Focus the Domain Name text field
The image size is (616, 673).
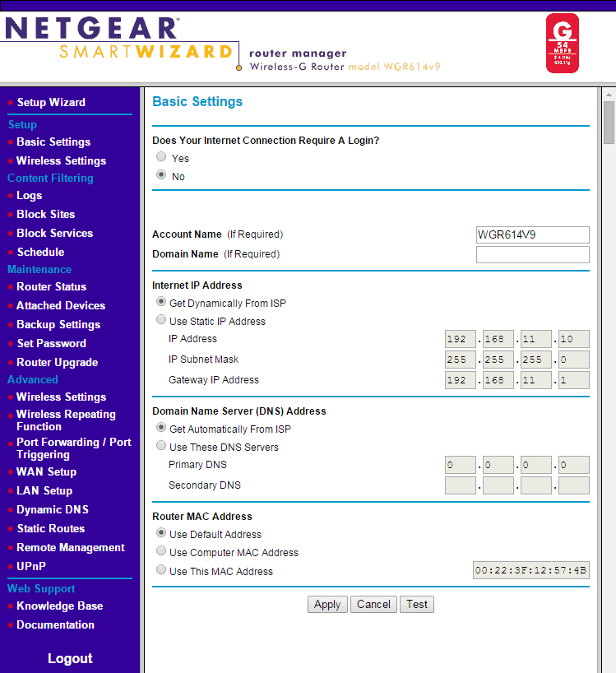(x=532, y=254)
